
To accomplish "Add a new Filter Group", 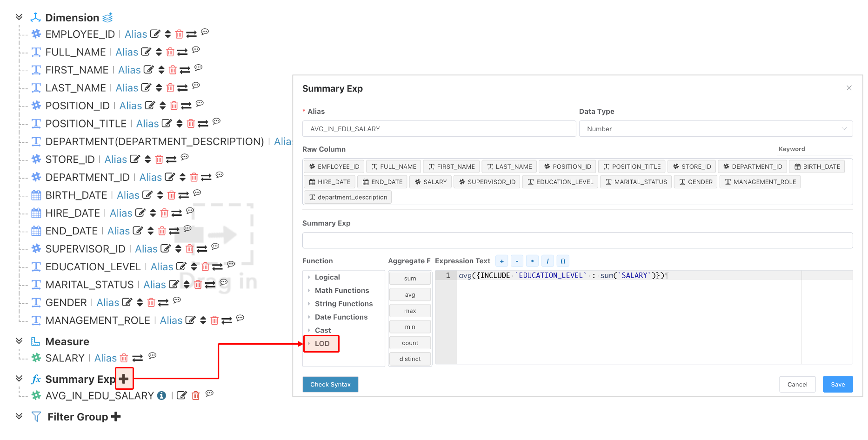I will pyautogui.click(x=116, y=416).
